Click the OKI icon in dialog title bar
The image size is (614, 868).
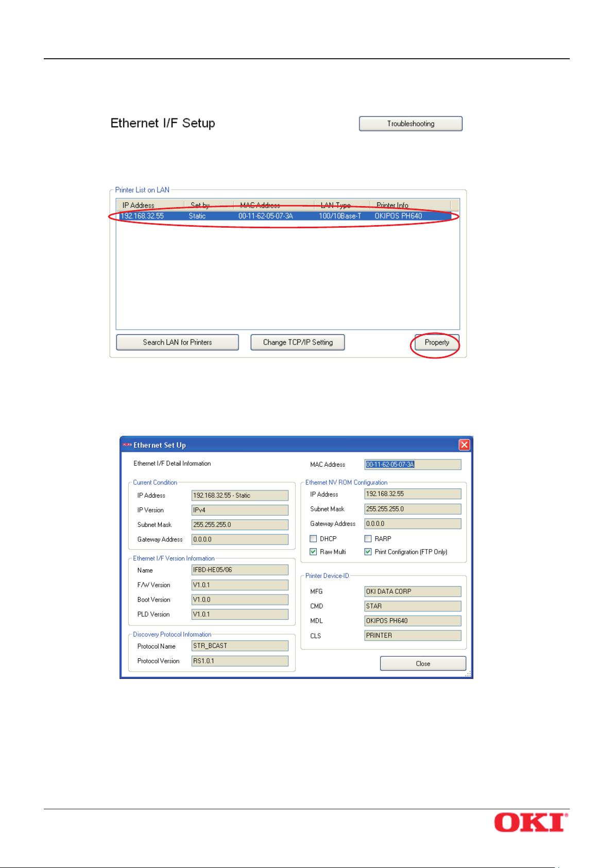pos(127,445)
